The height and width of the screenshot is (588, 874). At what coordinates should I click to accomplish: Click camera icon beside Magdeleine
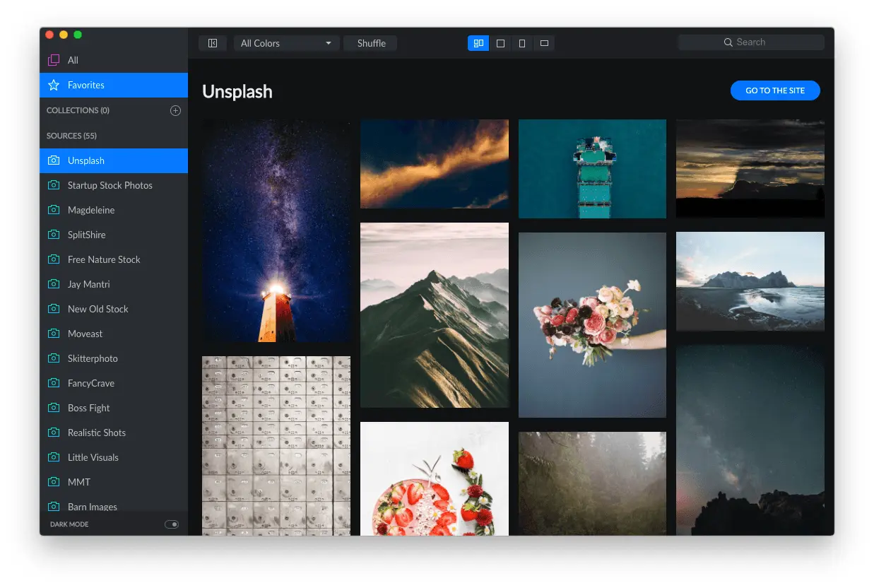pos(54,210)
